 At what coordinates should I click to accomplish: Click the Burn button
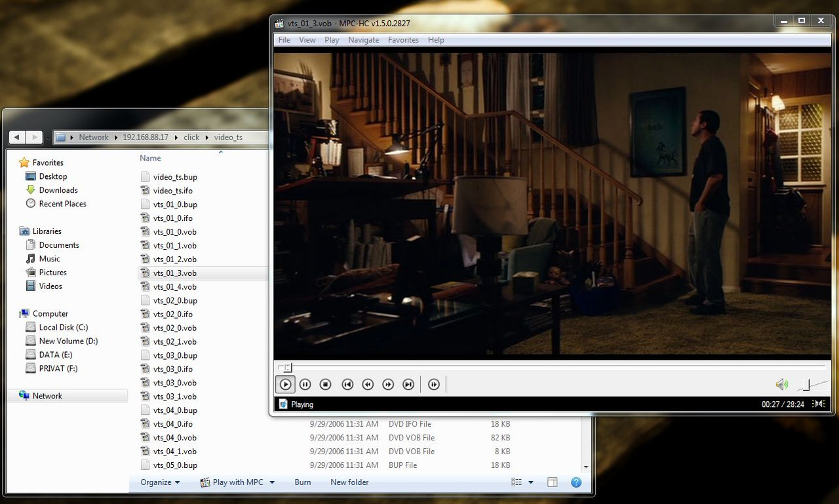[x=303, y=482]
